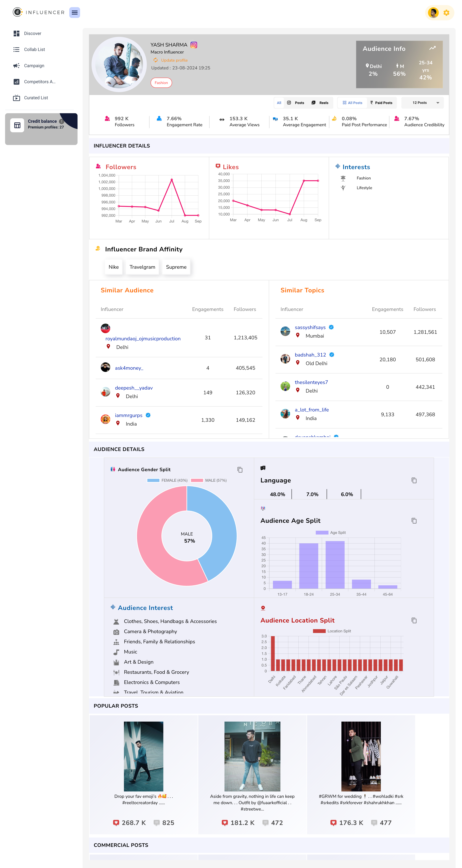Click the Credit balance card icon
This screenshot has height=868, width=462.
pos(17,125)
